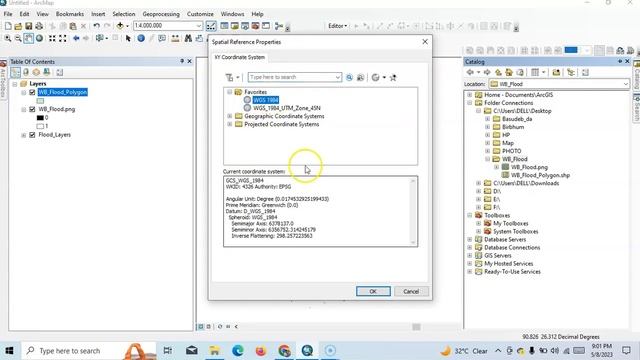Open the Bookmarks menu
The image size is (640, 360).
tap(70, 14)
